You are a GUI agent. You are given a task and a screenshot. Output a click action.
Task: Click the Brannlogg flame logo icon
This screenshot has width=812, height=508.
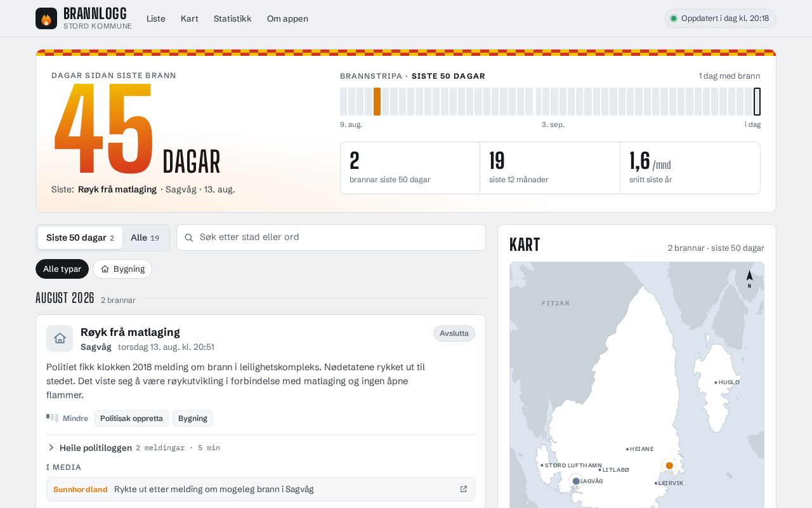(x=46, y=18)
